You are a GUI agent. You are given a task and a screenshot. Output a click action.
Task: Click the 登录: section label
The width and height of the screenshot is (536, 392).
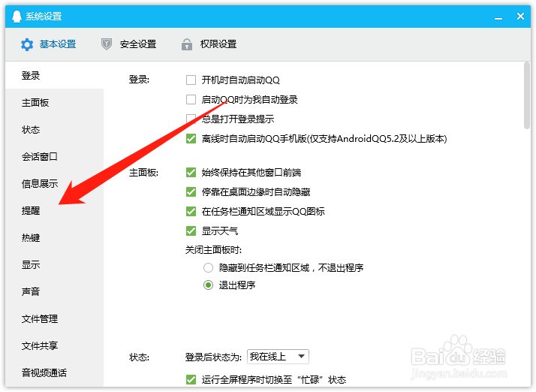coord(139,80)
